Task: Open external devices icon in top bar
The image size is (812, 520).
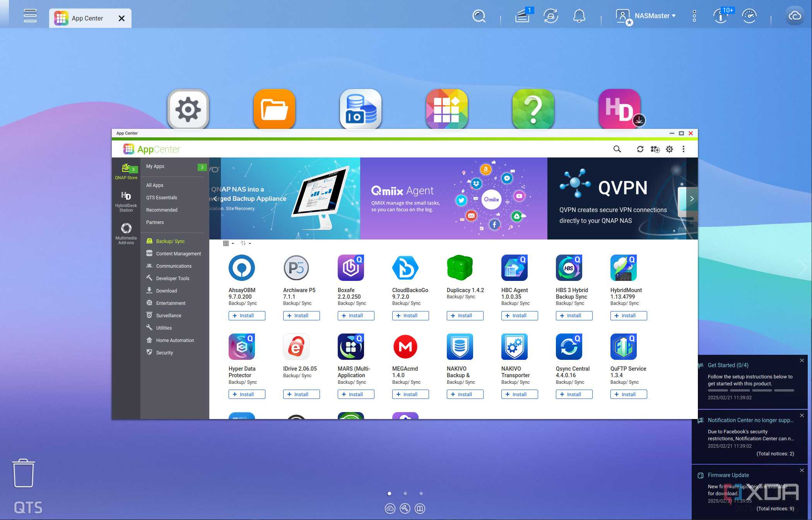Action: coord(551,16)
